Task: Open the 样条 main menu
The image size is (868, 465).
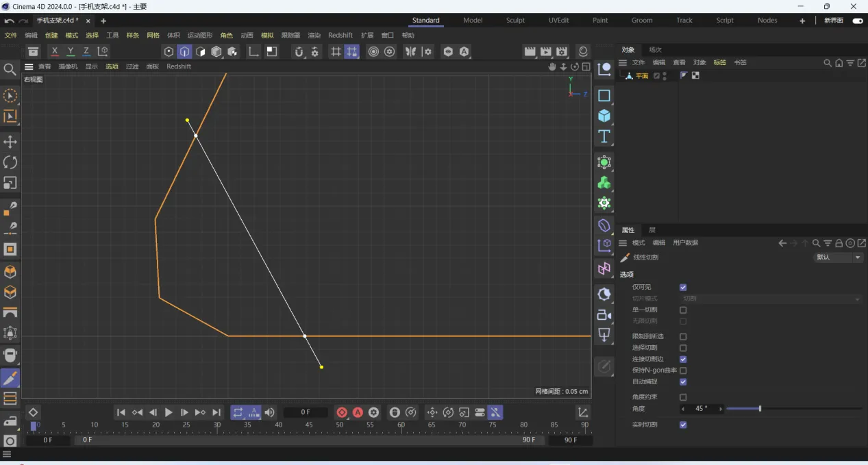Action: coord(133,35)
